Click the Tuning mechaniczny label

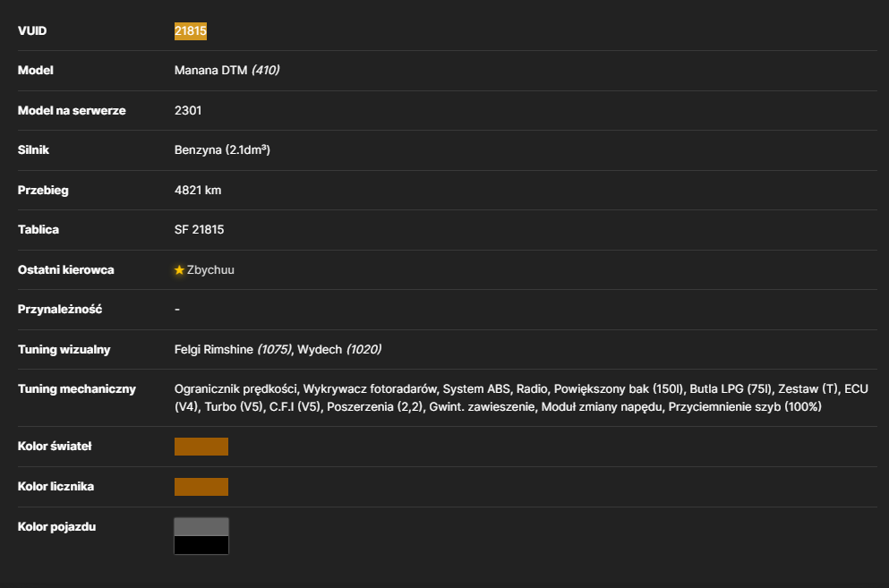[77, 389]
